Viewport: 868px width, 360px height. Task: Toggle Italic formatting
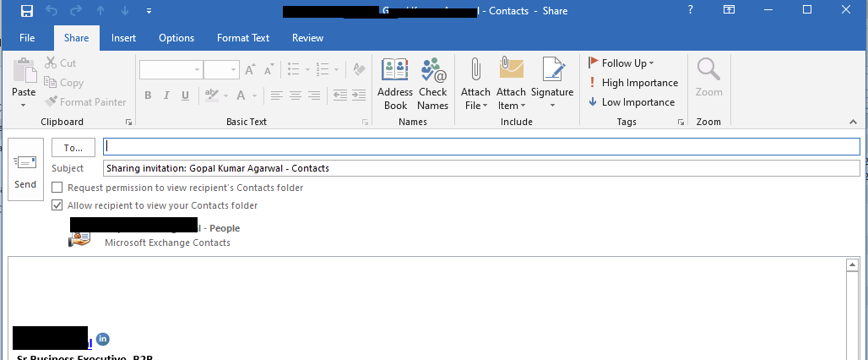click(166, 95)
